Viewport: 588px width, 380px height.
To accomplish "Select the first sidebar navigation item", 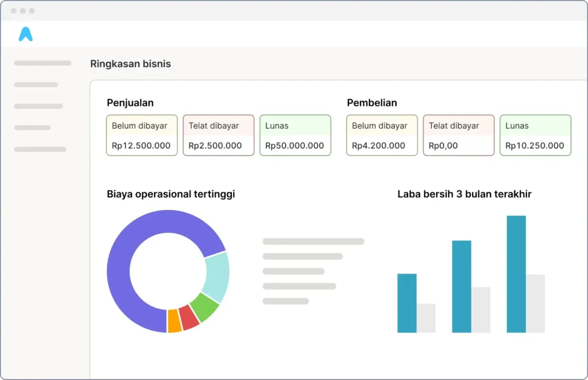I will pos(42,63).
